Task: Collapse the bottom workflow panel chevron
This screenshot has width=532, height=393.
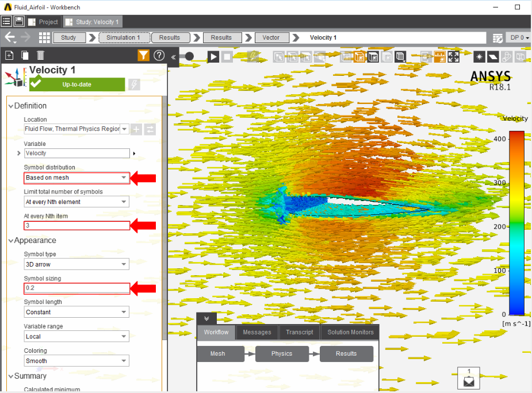Action: pyautogui.click(x=206, y=319)
